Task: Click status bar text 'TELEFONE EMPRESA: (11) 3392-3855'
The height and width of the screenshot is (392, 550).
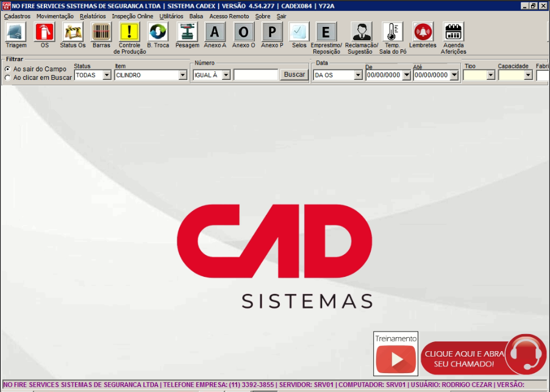Action: pos(218,385)
